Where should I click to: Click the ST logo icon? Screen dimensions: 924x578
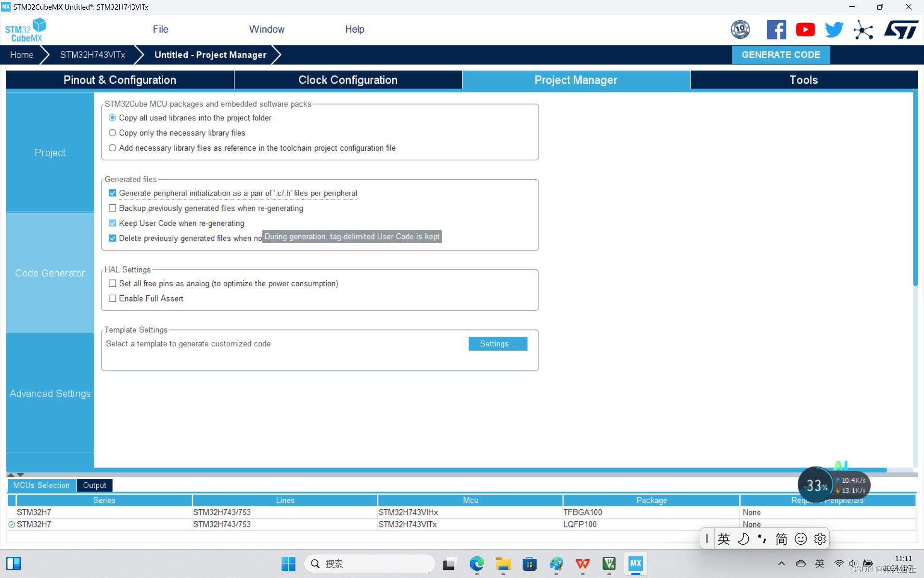point(901,30)
